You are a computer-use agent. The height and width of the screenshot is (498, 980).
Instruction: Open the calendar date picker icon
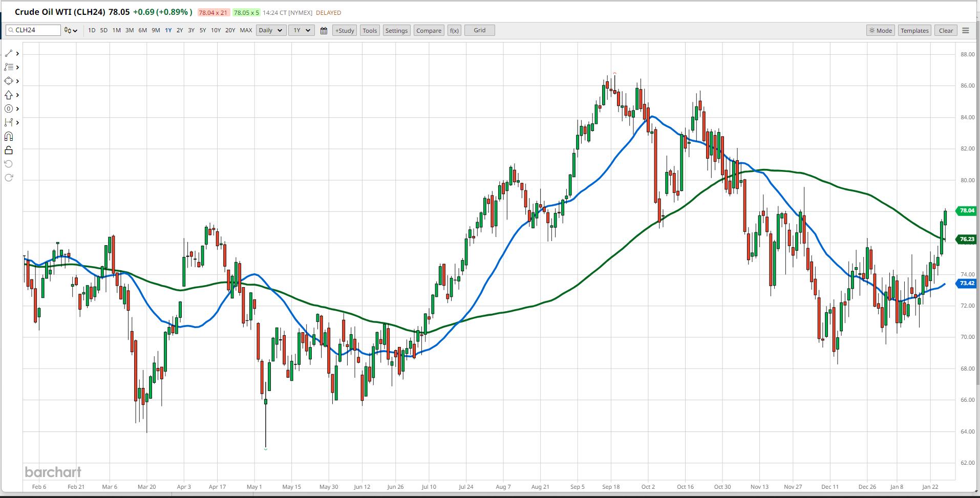(x=324, y=31)
